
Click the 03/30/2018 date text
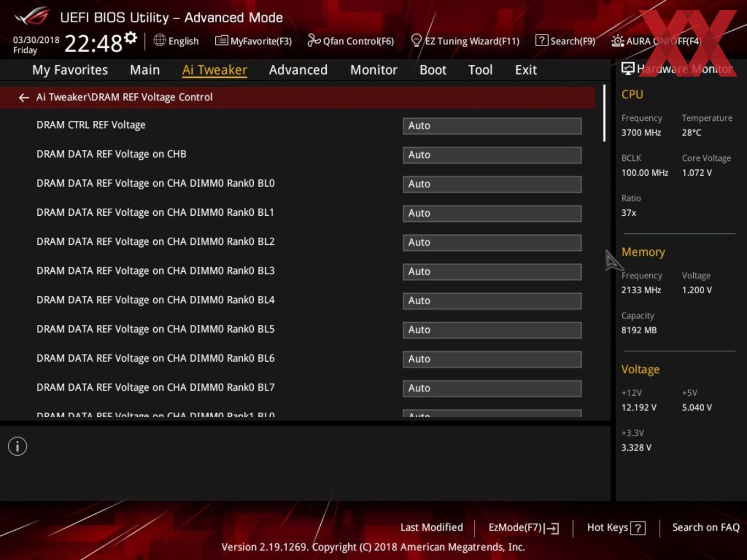[x=36, y=40]
